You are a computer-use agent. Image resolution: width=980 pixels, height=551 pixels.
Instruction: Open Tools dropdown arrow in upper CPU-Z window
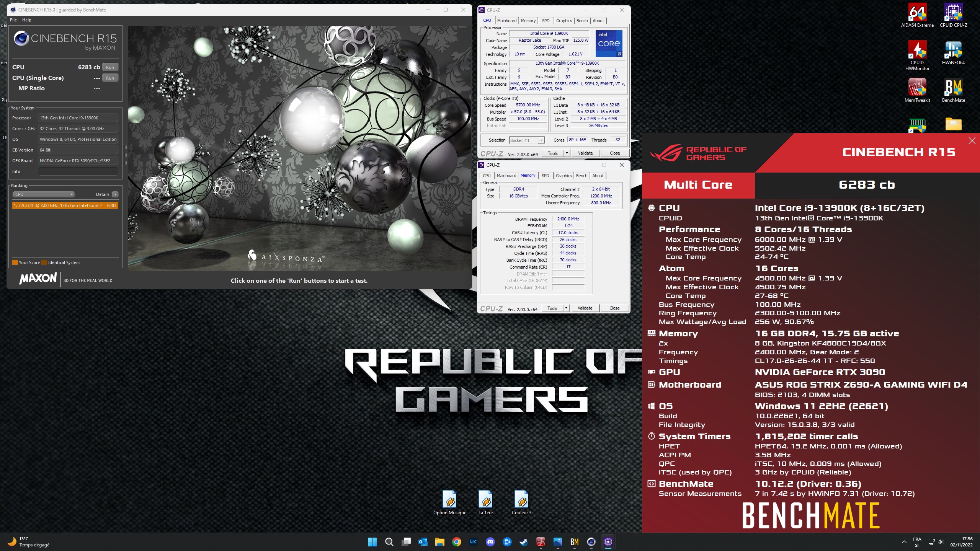[567, 153]
